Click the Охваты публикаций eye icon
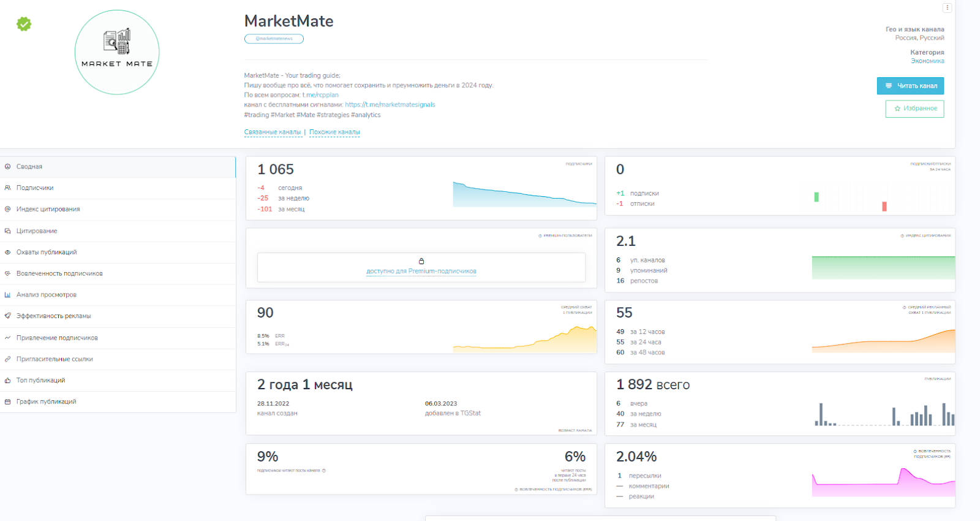Image resolution: width=980 pixels, height=521 pixels. [7, 253]
